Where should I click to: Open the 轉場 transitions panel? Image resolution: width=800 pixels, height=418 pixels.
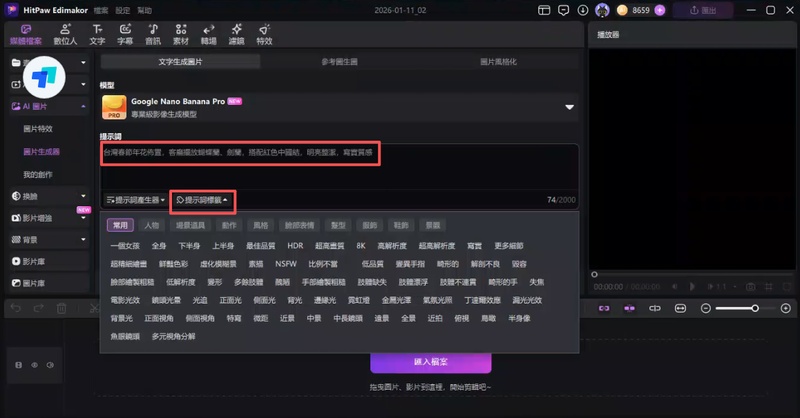point(208,34)
